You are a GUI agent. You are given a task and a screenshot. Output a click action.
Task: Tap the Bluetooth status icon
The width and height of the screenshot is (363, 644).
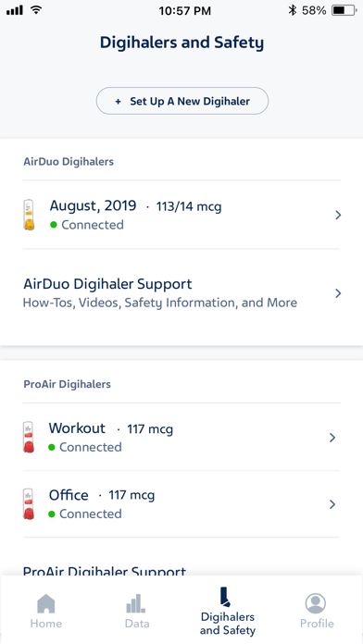coord(293,10)
